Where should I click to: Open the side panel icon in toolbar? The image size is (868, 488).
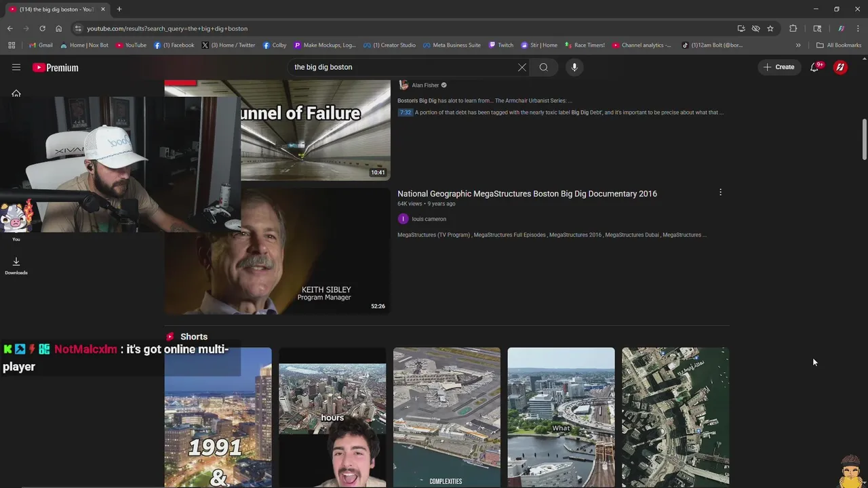coord(817,28)
